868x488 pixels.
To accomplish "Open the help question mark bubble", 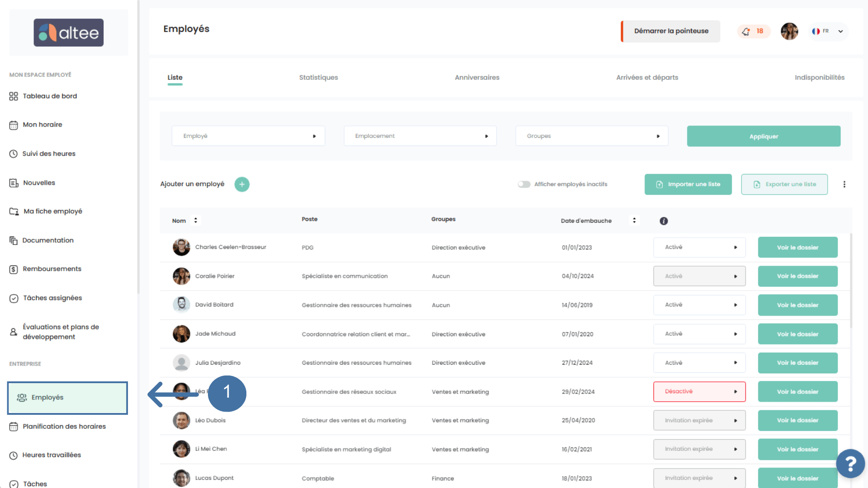I will point(850,464).
